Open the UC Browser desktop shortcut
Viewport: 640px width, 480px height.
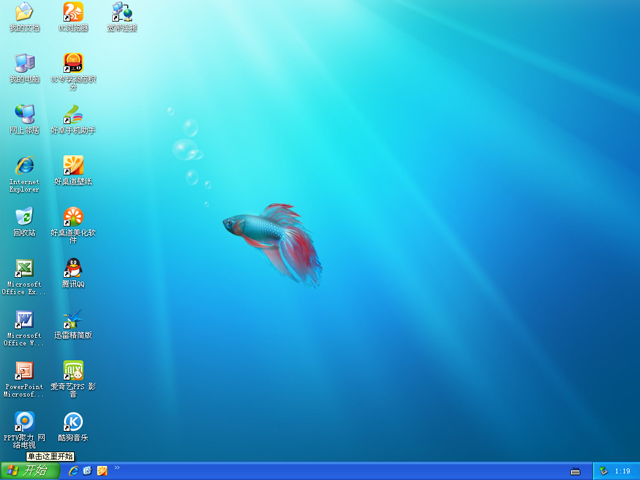(73, 13)
